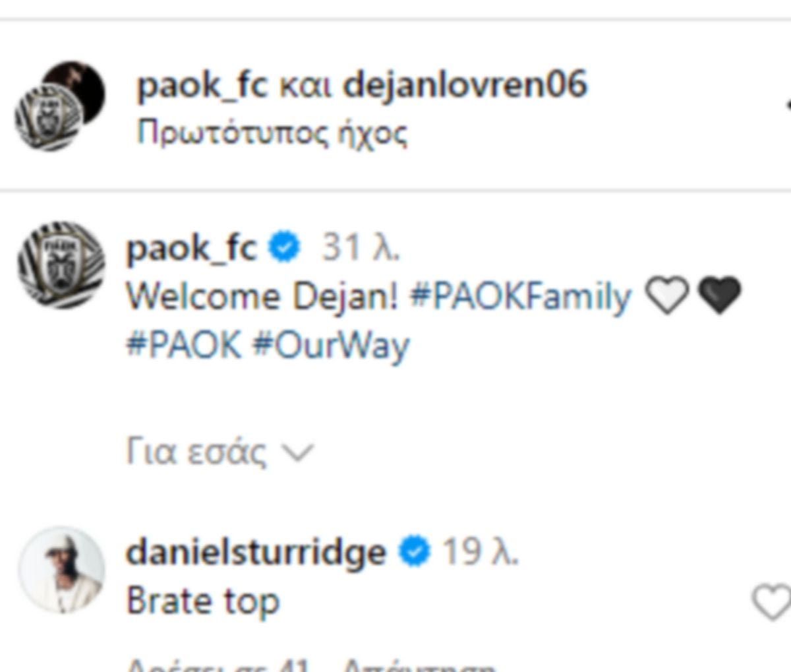Click the overlapping avatars in the post header
The width and height of the screenshot is (791, 672).
[60, 106]
